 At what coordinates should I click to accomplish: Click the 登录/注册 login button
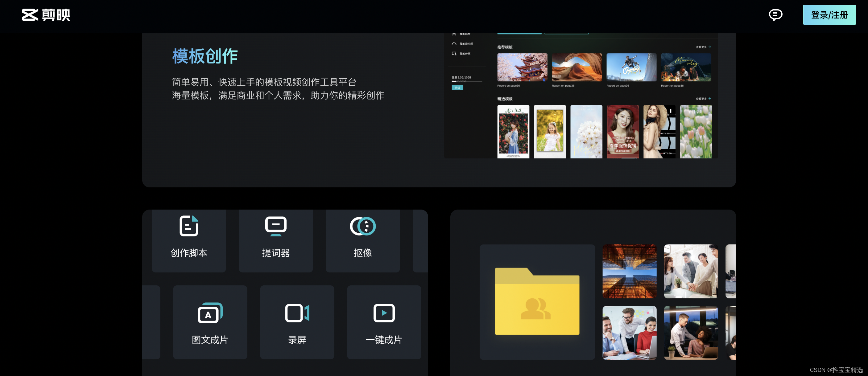(x=829, y=15)
